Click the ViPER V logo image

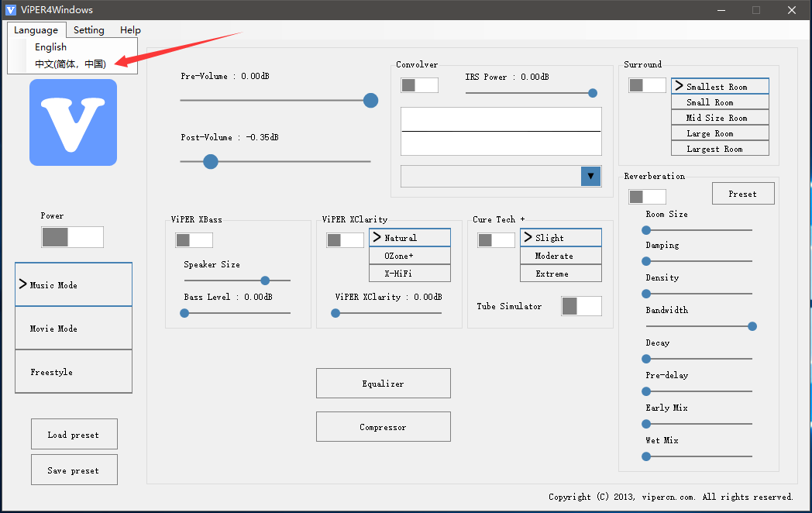(x=73, y=122)
